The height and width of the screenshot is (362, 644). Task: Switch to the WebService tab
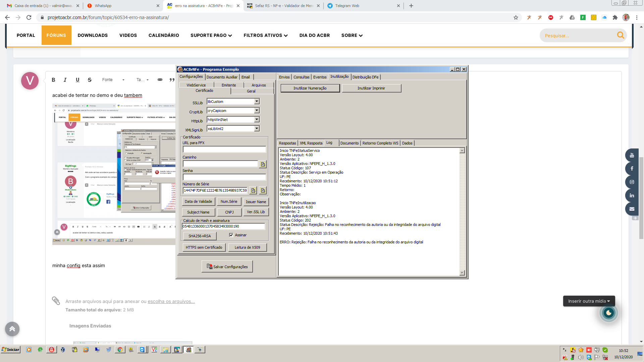tap(196, 85)
